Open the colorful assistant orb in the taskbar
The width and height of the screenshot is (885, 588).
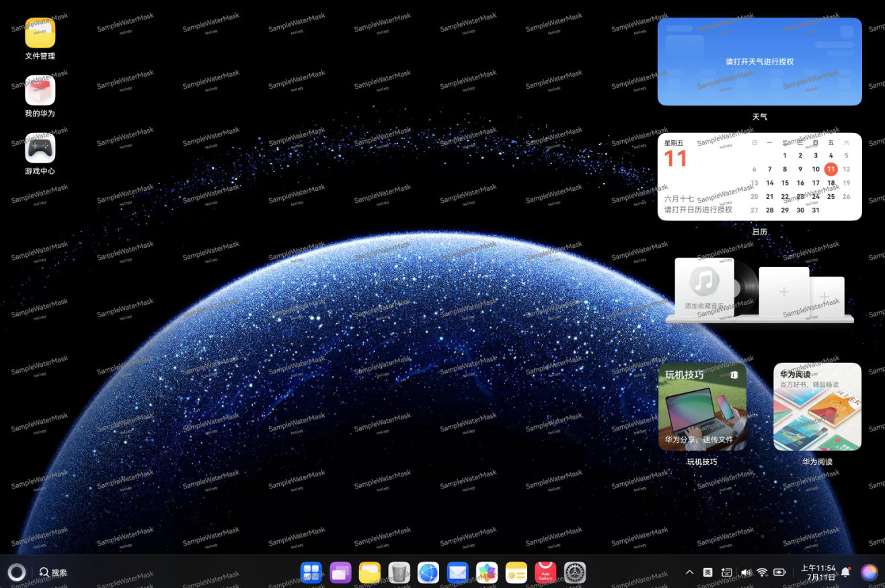pos(869,573)
